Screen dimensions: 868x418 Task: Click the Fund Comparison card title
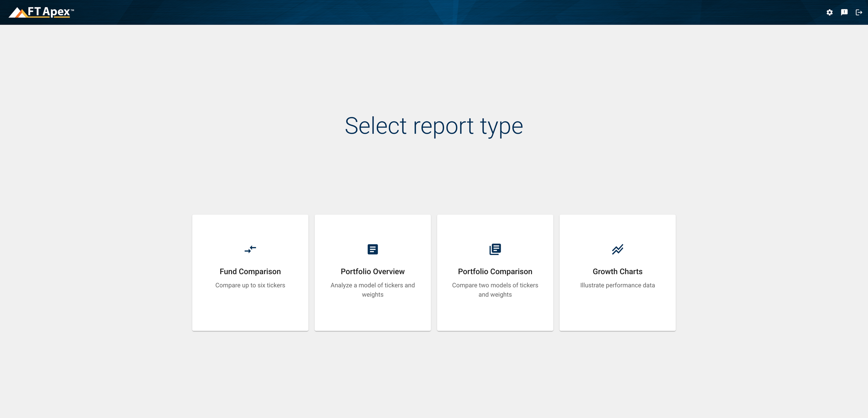coord(250,271)
